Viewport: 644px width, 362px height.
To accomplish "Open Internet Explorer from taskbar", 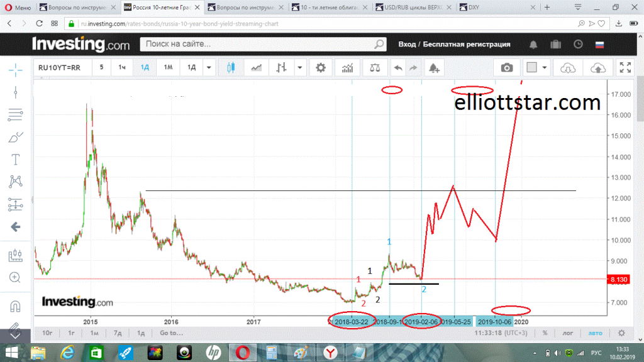I will [67, 353].
